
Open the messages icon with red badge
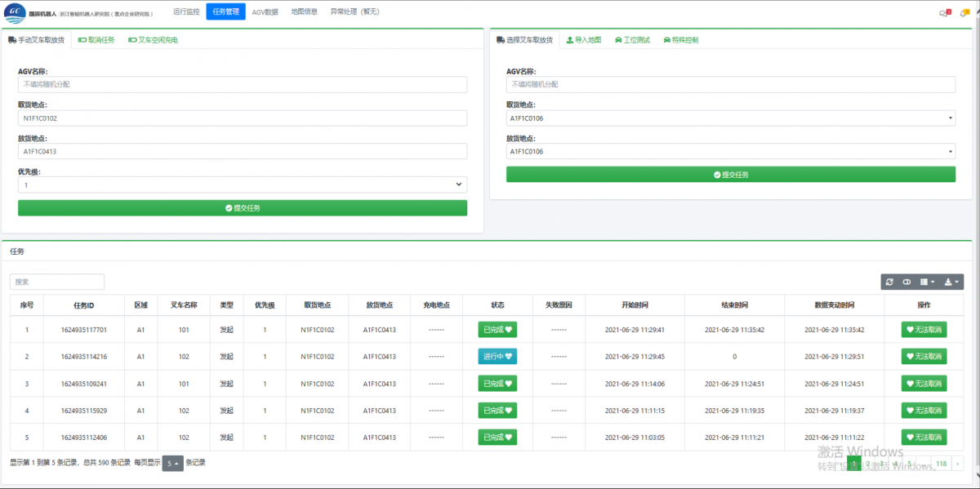(942, 13)
